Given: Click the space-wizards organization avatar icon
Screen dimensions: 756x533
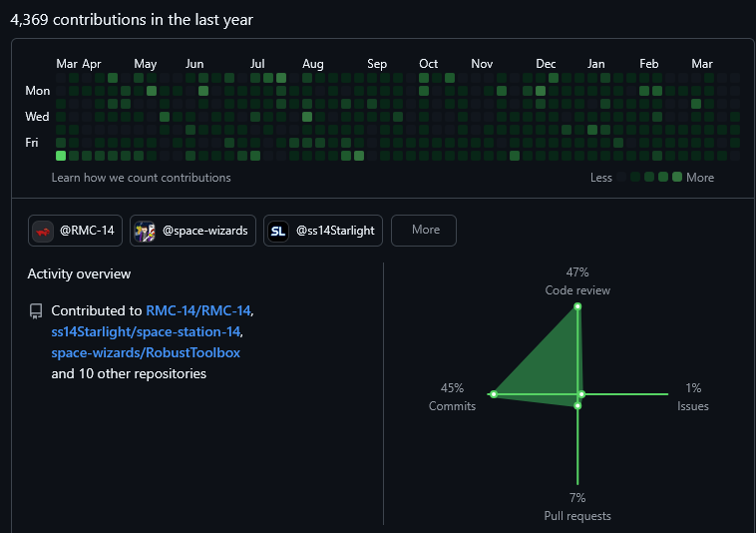Looking at the screenshot, I should (145, 231).
